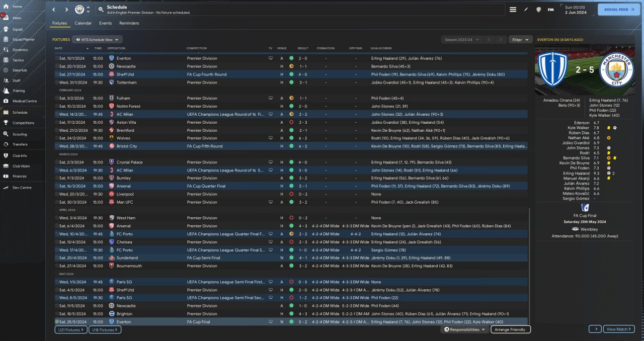The width and height of the screenshot is (644, 341).
Task: Open the Dynamics sidebar icon
Action: [x=6, y=50]
